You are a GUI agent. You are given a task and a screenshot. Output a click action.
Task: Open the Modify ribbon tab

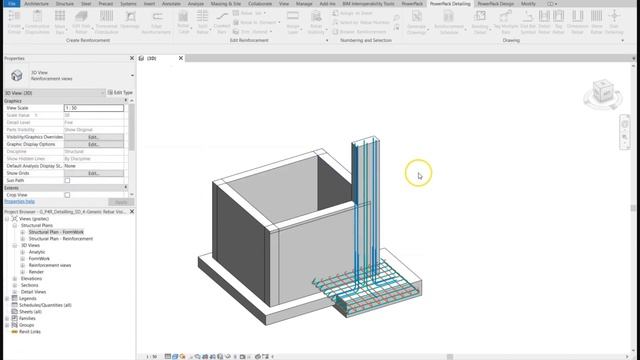tap(528, 3)
